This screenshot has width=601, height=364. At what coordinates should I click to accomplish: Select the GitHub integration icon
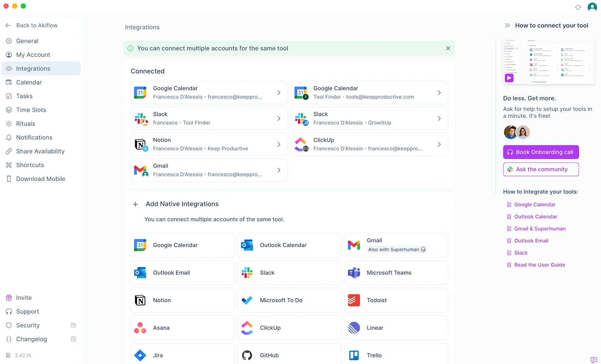tap(247, 355)
